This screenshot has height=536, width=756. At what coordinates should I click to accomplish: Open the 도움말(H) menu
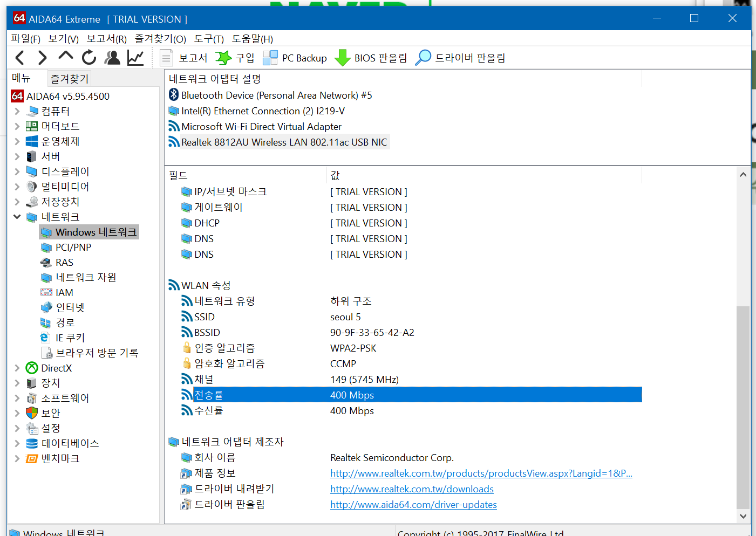coord(253,39)
